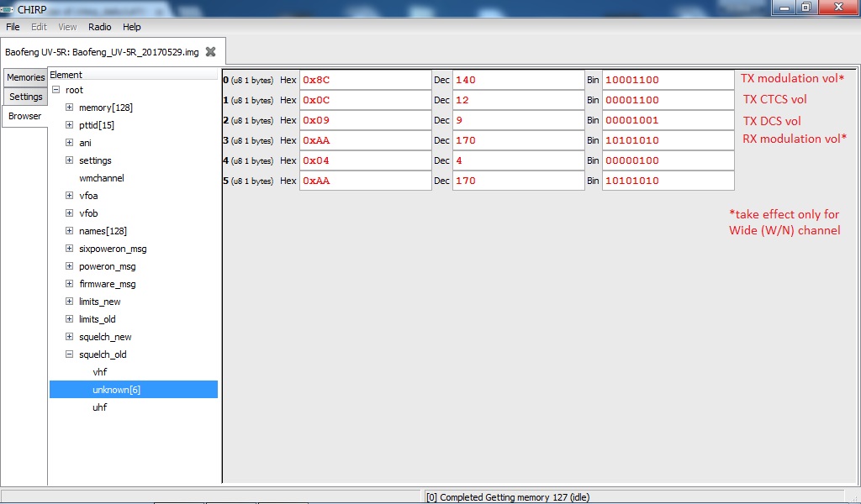Edit Dec field of byte 2 (9)

point(518,120)
